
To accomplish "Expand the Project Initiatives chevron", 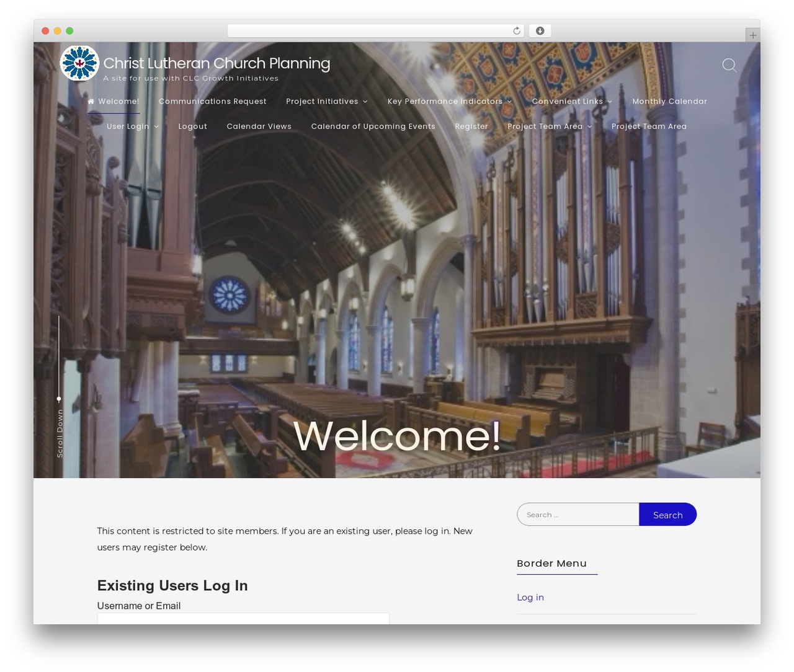I will [365, 102].
